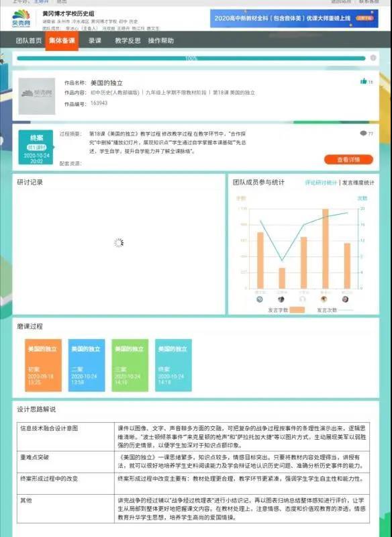Open the green 三案 lesson card
The image size is (392, 537).
pyautogui.click(x=130, y=365)
